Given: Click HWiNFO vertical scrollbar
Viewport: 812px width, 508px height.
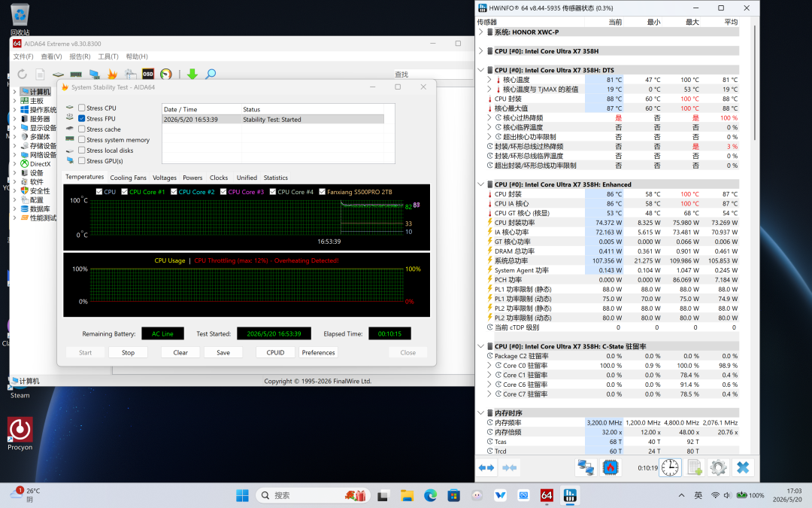Looking at the screenshot, I should (x=755, y=83).
